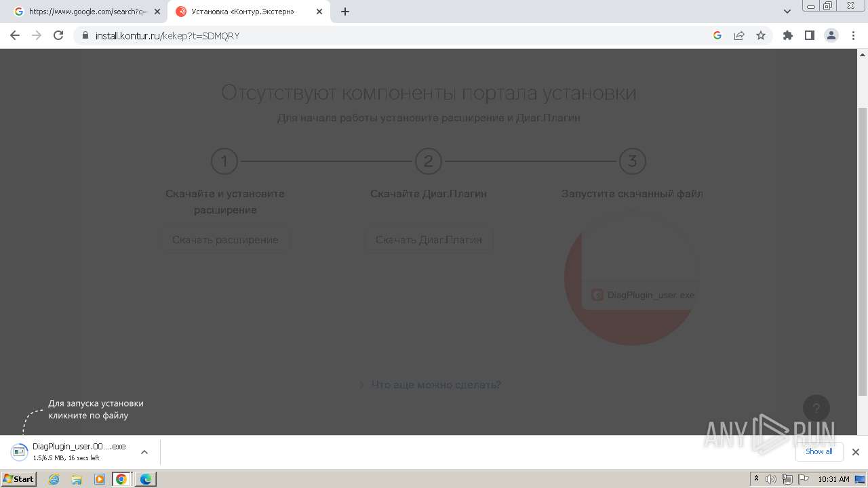Click the Скачать Диаг.Плагин button

(x=429, y=240)
